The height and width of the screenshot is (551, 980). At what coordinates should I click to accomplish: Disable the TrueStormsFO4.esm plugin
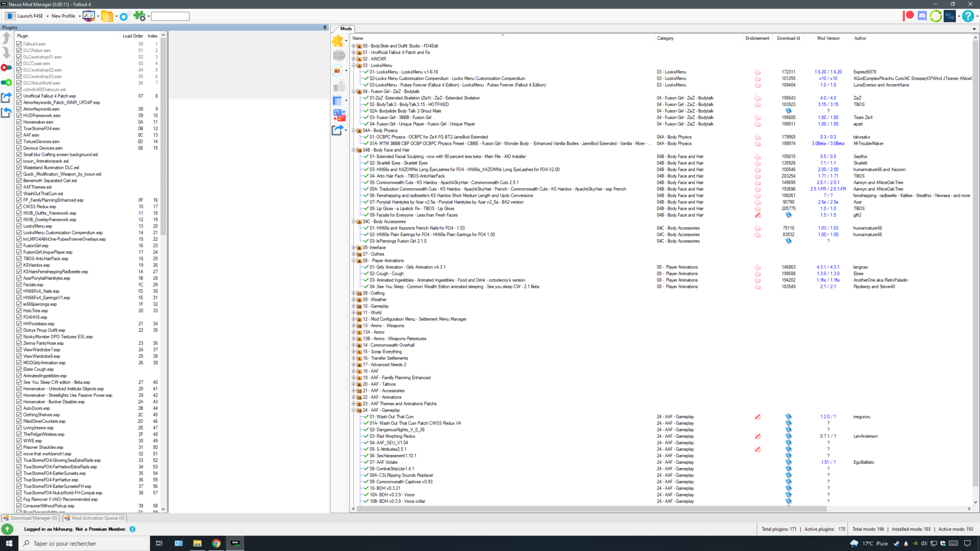(x=19, y=129)
